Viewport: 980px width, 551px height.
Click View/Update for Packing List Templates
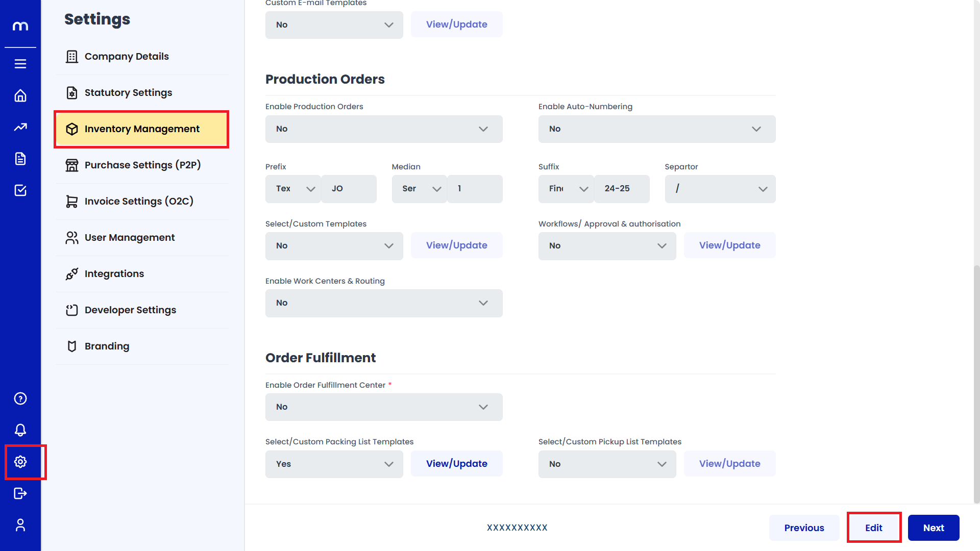pos(456,464)
